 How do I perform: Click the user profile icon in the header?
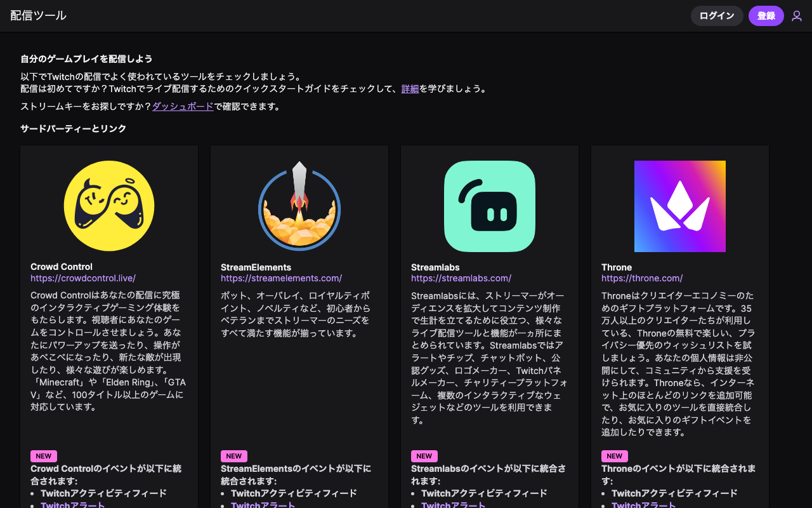(x=797, y=16)
